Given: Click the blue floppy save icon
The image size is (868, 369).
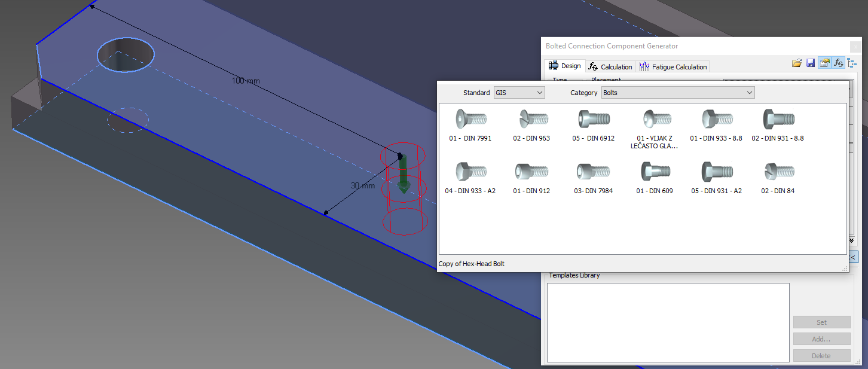Looking at the screenshot, I should pyautogui.click(x=811, y=63).
